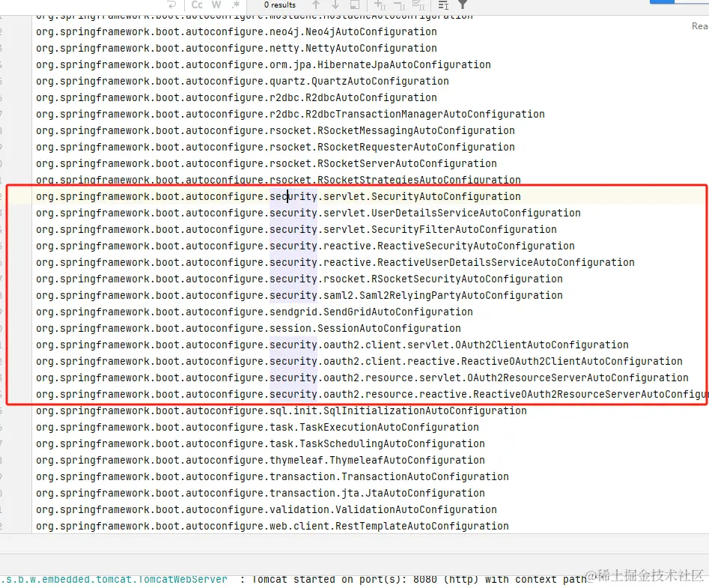This screenshot has height=588, width=709.
Task: Click servlet.SecurityAutoConfiguration line
Action: 279,196
